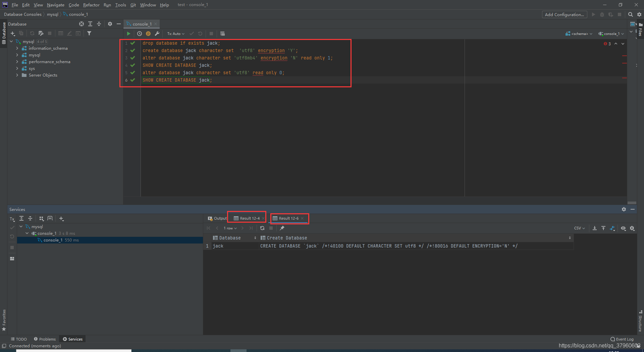The height and width of the screenshot is (352, 644).
Task: Pin the current result tab
Action: coord(282,228)
